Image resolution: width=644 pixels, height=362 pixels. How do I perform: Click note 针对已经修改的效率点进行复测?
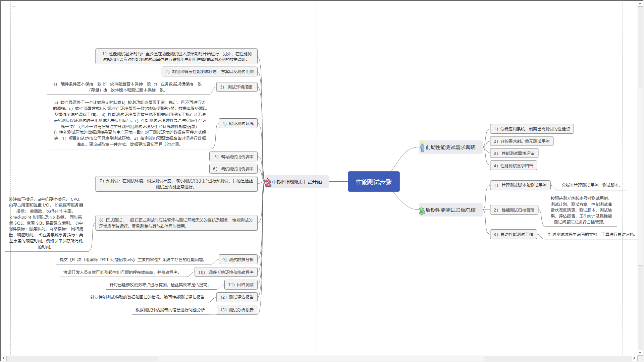tap(159, 285)
